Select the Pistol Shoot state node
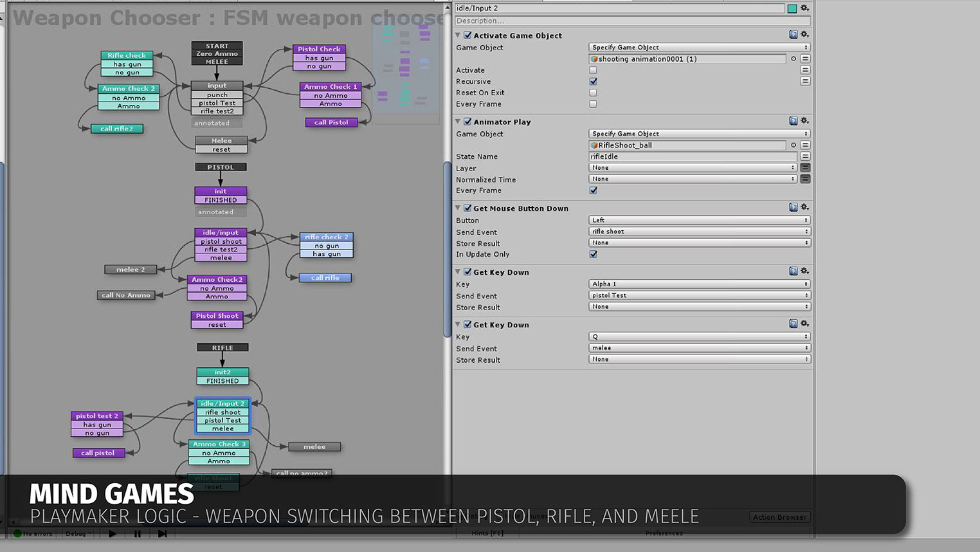This screenshot has height=552, width=980. (x=217, y=316)
